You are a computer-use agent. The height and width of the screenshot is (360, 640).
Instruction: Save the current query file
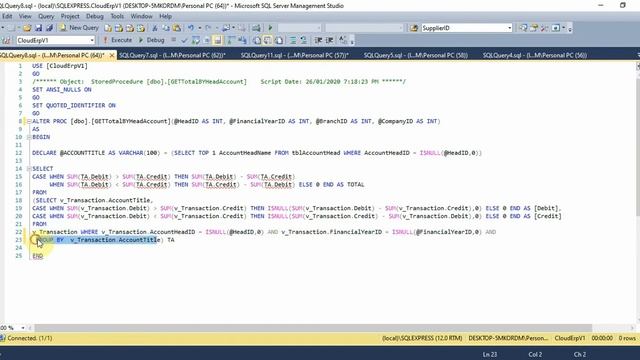[38, 28]
